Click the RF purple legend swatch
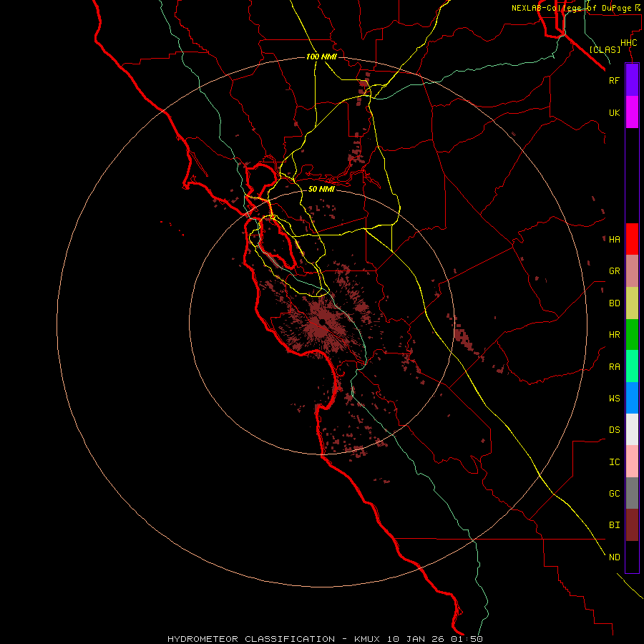 (632, 80)
